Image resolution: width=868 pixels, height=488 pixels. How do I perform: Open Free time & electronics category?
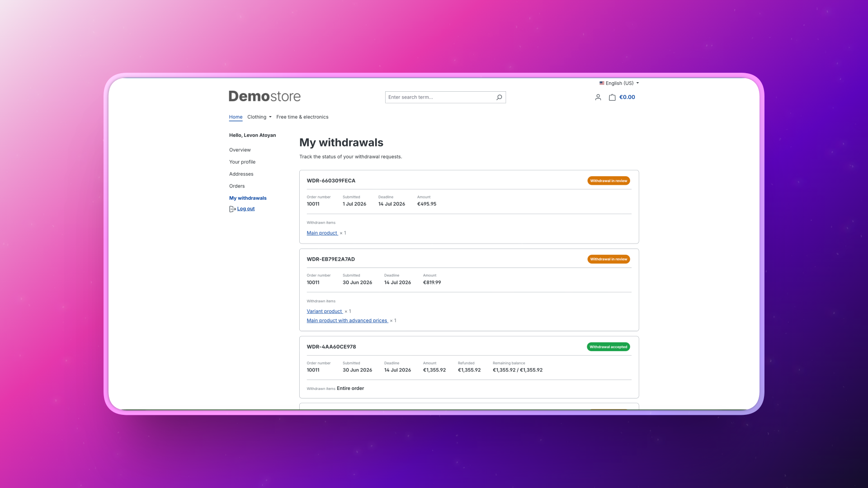pyautogui.click(x=302, y=117)
